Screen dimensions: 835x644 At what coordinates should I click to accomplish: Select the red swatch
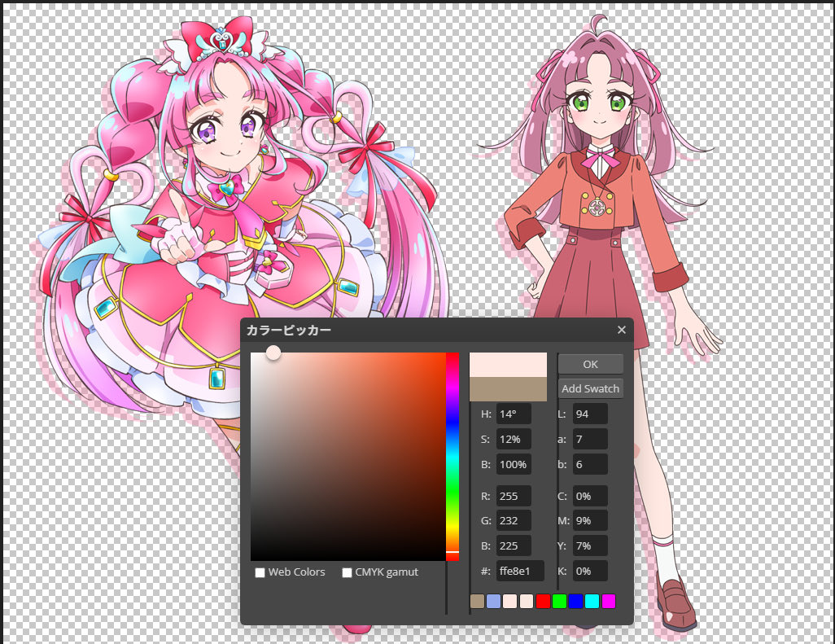click(543, 602)
